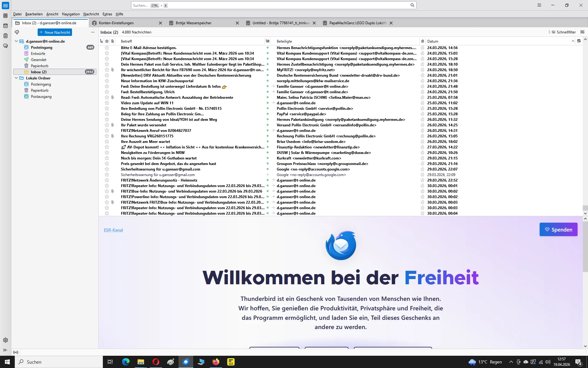Open the Calendar space icon
The width and height of the screenshot is (588, 368).
pos(6,26)
